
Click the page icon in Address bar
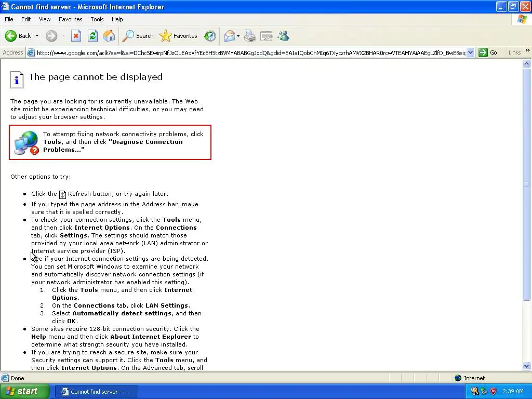click(31, 52)
